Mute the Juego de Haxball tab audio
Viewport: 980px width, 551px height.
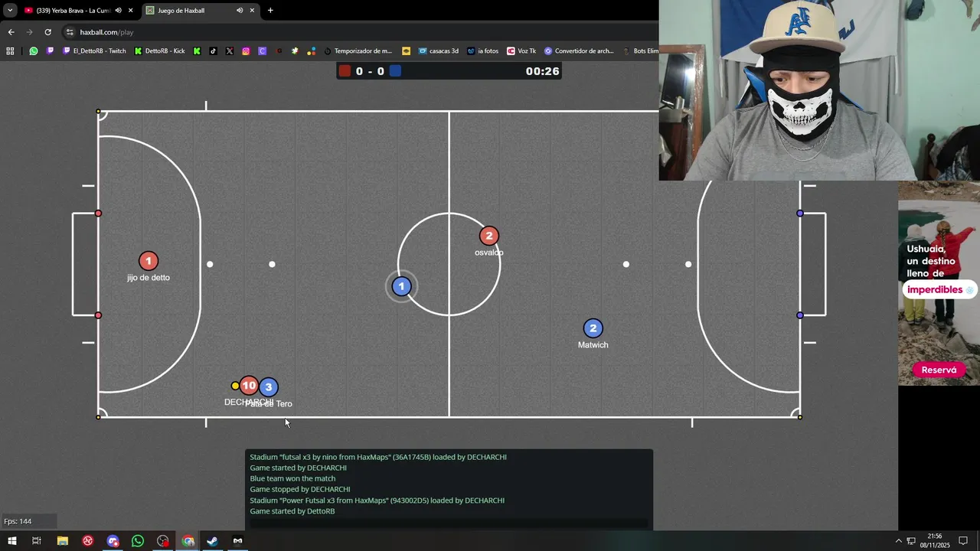pos(239,11)
